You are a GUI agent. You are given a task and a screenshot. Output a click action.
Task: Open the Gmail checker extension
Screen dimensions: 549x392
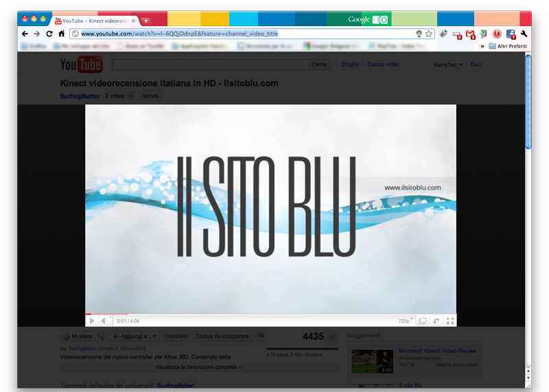(x=470, y=35)
